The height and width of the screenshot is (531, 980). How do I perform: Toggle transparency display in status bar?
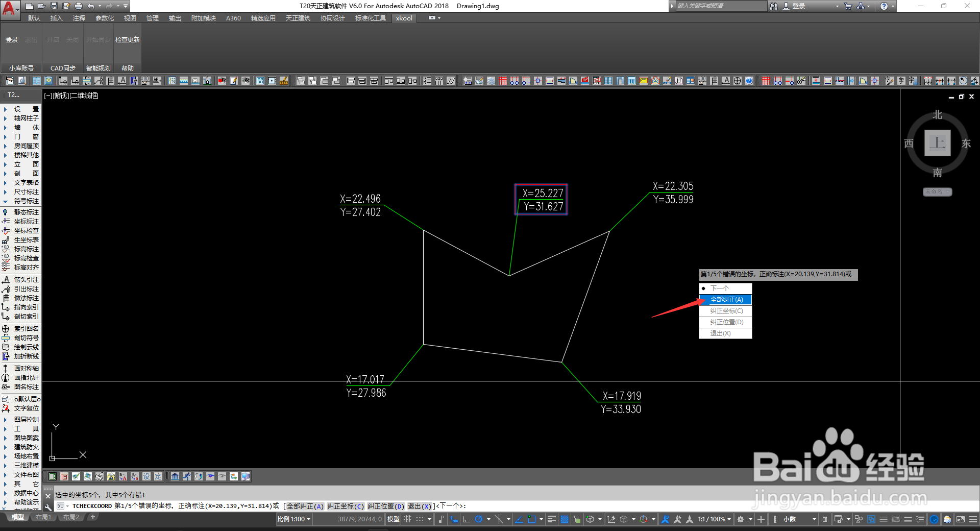(565, 519)
